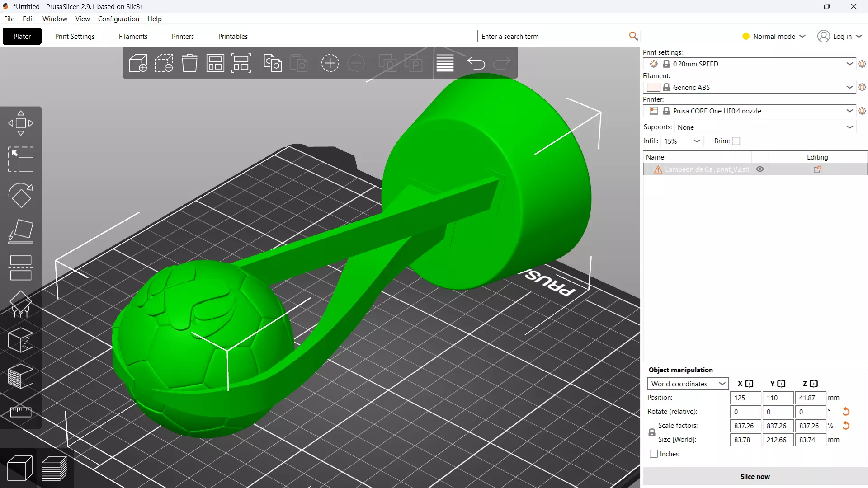Toggle visibility eye for the STL object
The width and height of the screenshot is (868, 488).
(x=760, y=169)
